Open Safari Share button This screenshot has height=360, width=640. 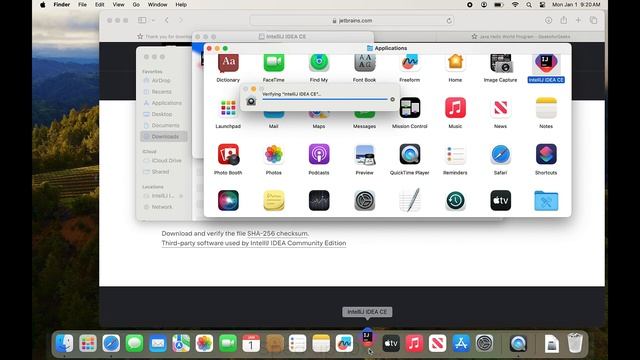pos(564,20)
